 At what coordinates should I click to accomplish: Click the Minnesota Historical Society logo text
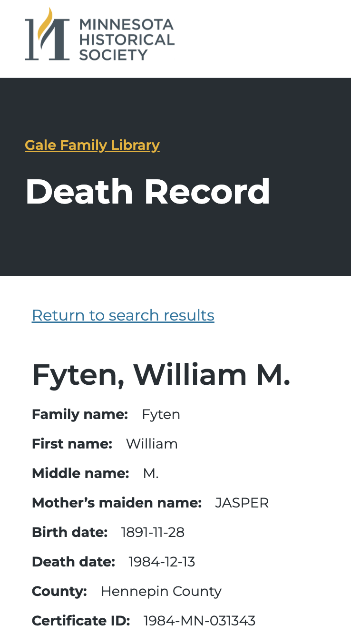click(x=127, y=40)
